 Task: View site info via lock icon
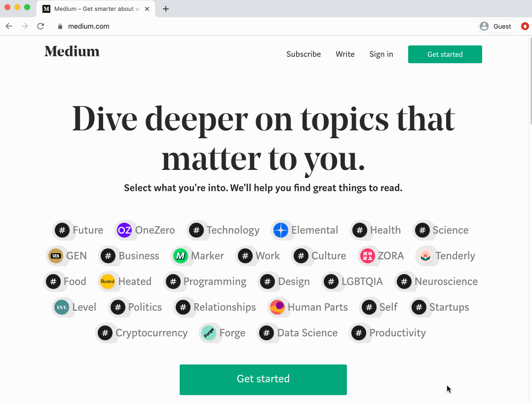[60, 26]
